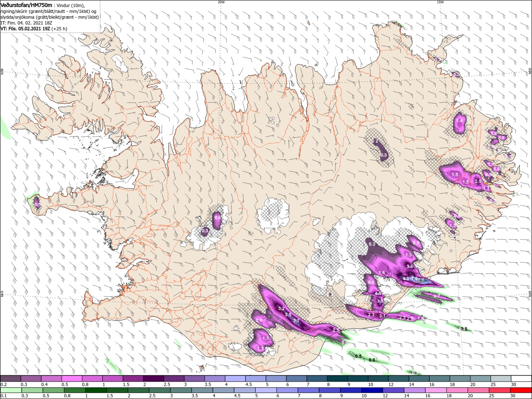Click the '(+25 h)' forecast offset
This screenshot has height=399, width=532.
59,29
